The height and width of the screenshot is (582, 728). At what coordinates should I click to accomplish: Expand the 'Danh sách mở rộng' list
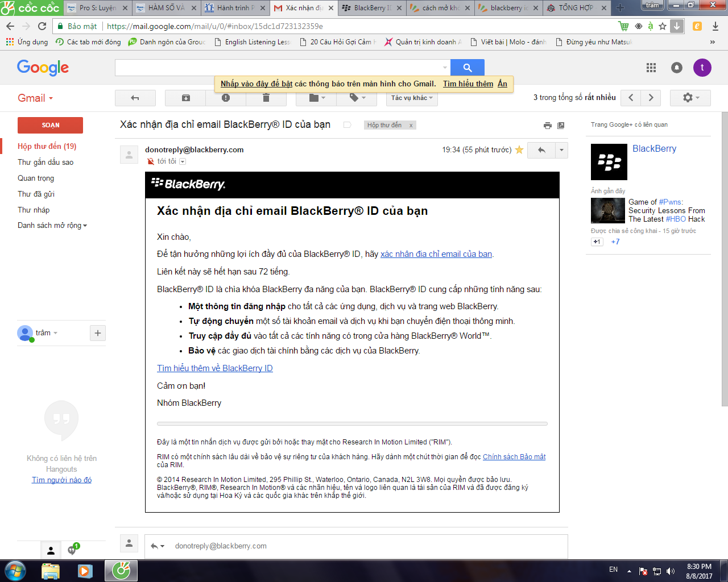pyautogui.click(x=52, y=226)
